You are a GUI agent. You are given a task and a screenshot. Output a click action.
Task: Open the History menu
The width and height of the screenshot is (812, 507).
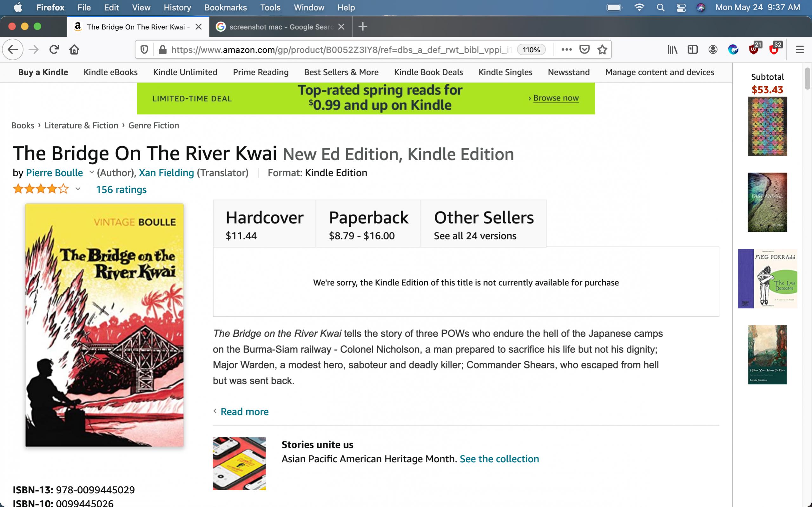pyautogui.click(x=177, y=7)
